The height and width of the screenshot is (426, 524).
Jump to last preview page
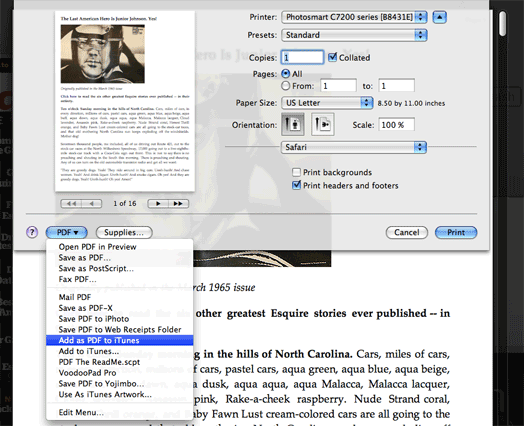pyautogui.click(x=178, y=203)
